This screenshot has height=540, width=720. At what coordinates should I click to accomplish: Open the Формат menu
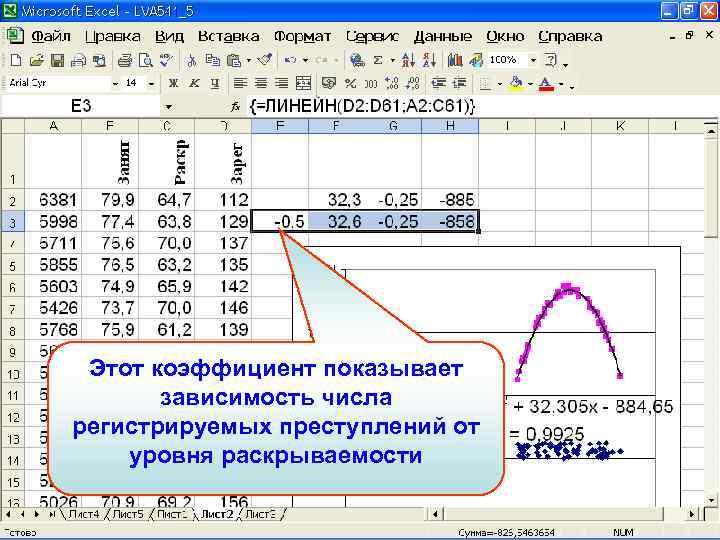pyautogui.click(x=302, y=36)
